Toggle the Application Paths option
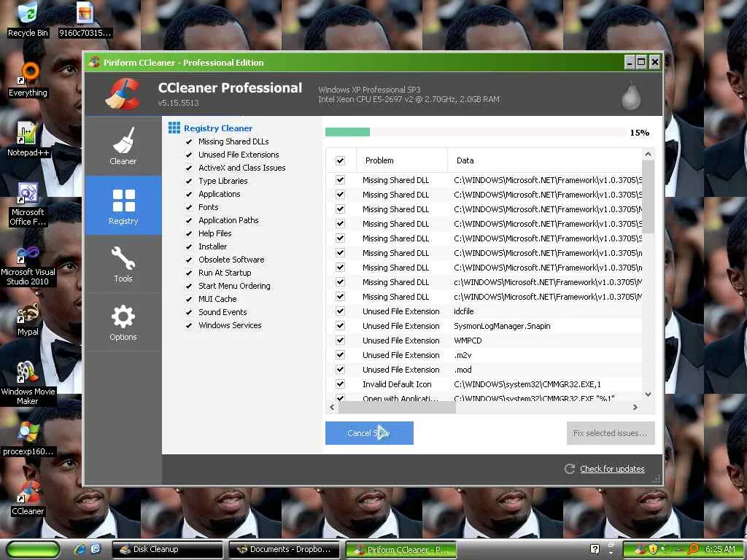Image resolution: width=747 pixels, height=560 pixels. tap(189, 220)
